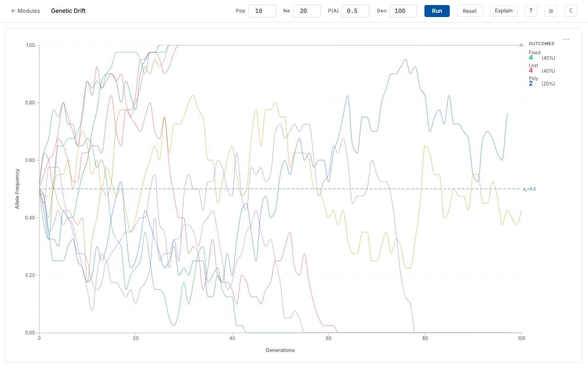588x368 pixels.
Task: Click the "Pop" field label
Action: coord(241,11)
